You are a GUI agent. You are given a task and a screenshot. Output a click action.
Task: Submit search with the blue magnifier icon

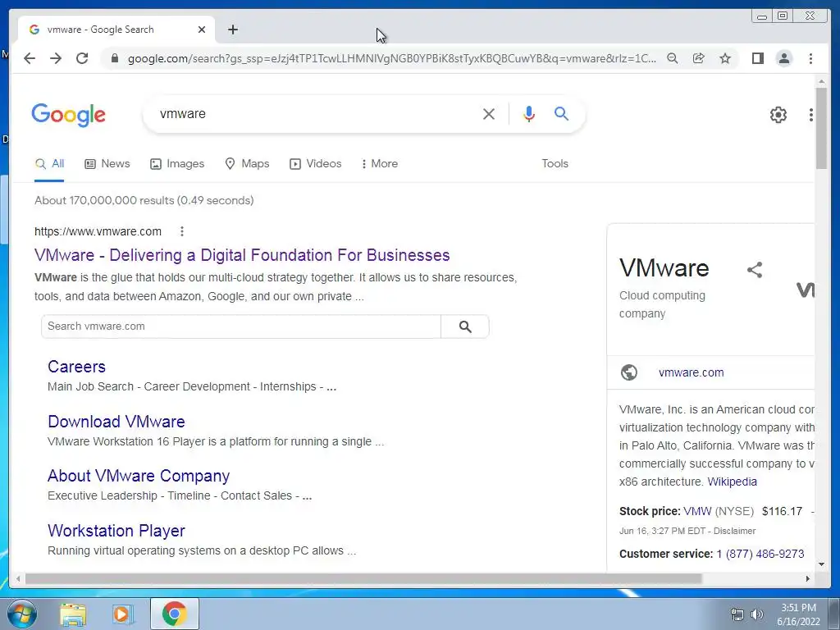(561, 113)
